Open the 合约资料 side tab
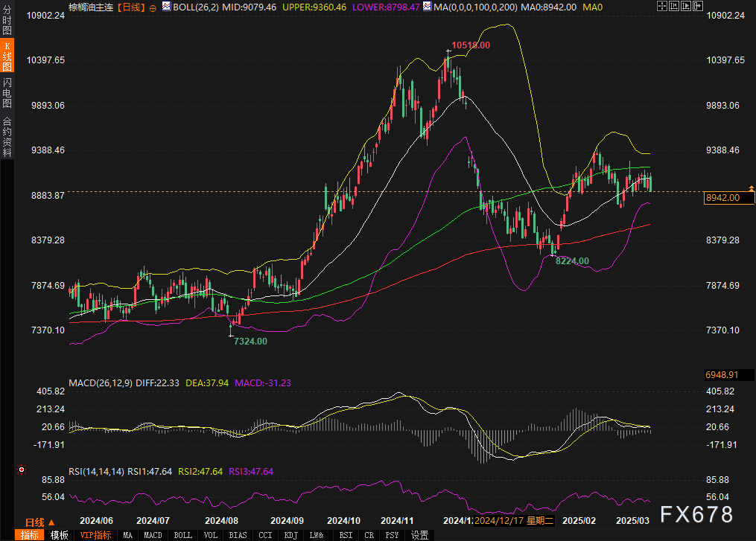This screenshot has height=541, width=756. (7, 136)
